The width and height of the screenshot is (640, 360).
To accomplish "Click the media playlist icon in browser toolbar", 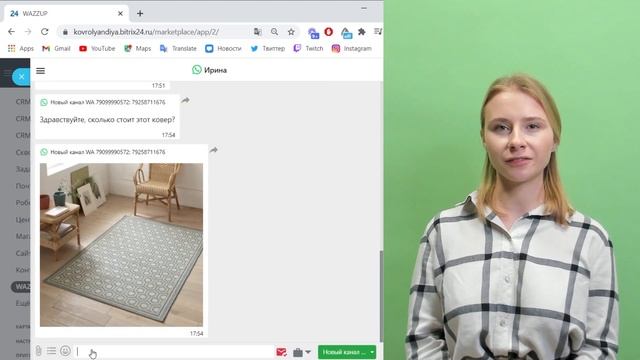I will pyautogui.click(x=378, y=32).
